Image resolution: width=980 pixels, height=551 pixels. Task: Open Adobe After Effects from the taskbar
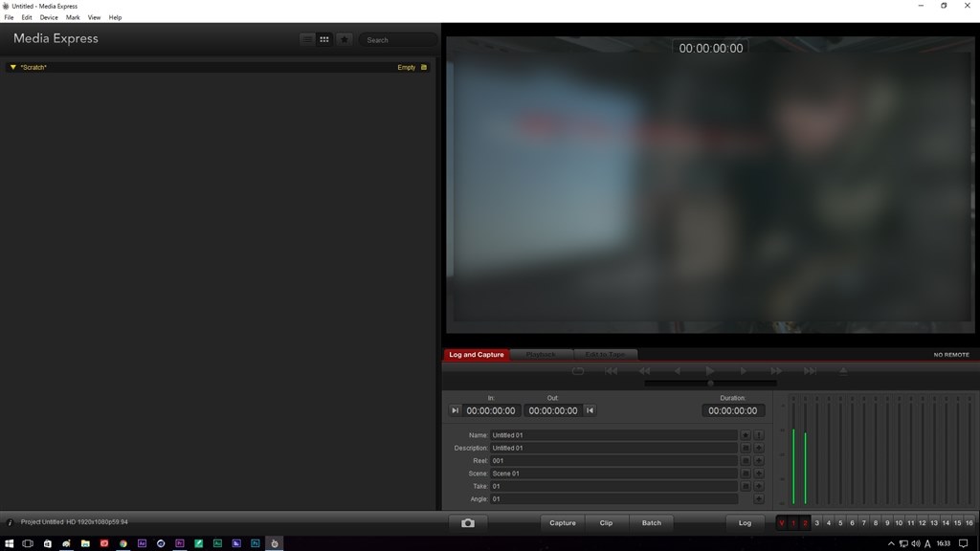pyautogui.click(x=142, y=543)
